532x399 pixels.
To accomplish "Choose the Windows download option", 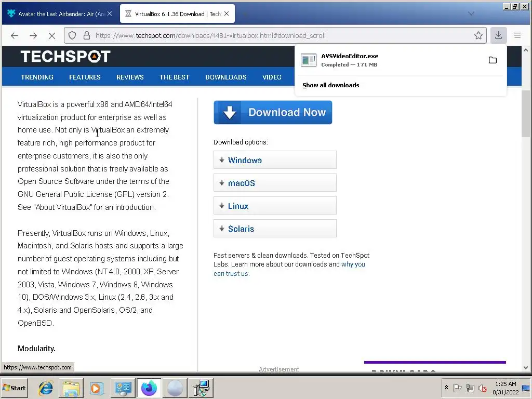I will (275, 160).
